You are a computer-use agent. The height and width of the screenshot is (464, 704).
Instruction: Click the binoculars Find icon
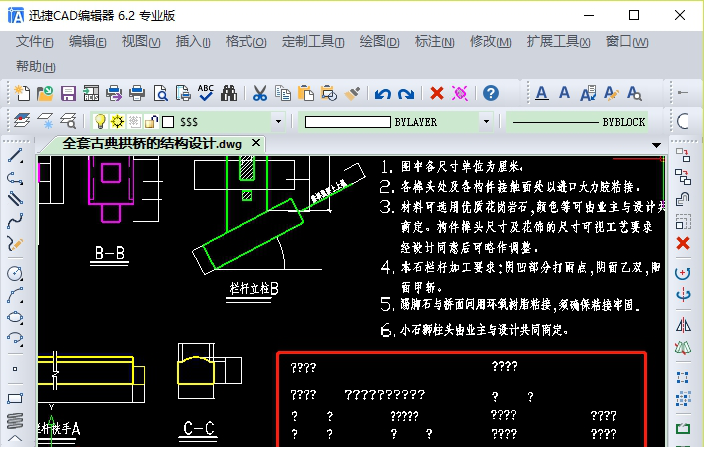coord(229,93)
